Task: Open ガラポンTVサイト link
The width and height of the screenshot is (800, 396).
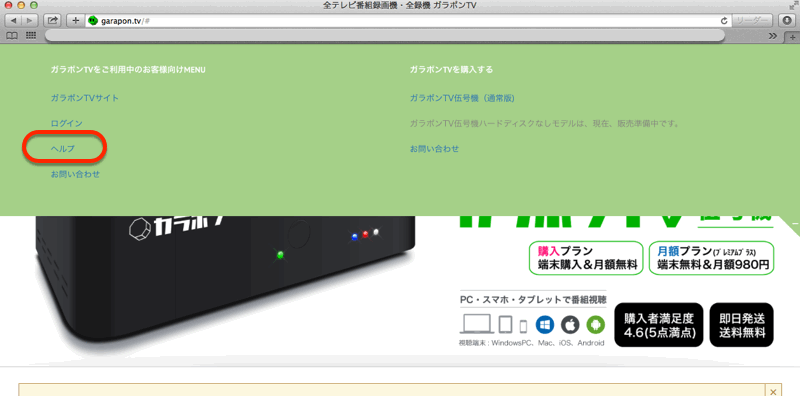Action: click(x=85, y=97)
